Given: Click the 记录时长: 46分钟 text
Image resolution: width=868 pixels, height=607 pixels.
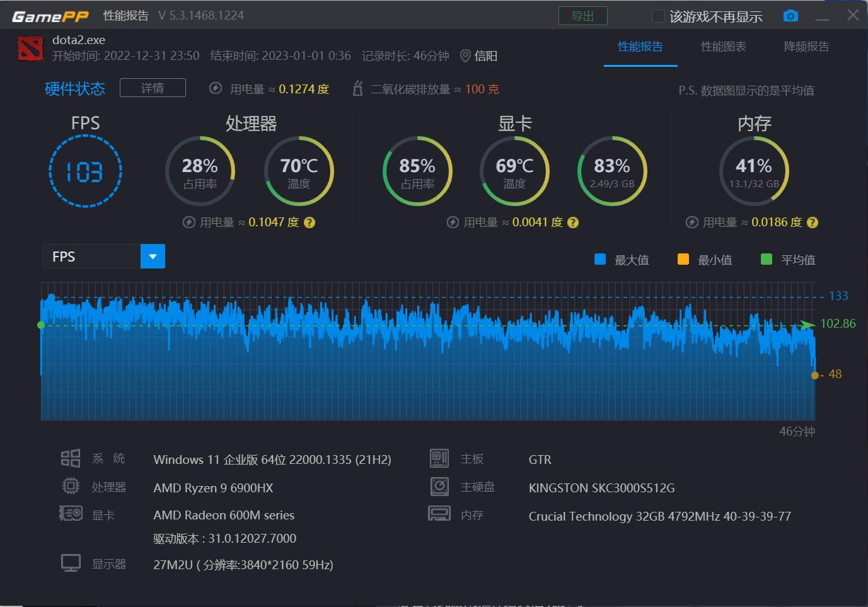Looking at the screenshot, I should click(405, 56).
